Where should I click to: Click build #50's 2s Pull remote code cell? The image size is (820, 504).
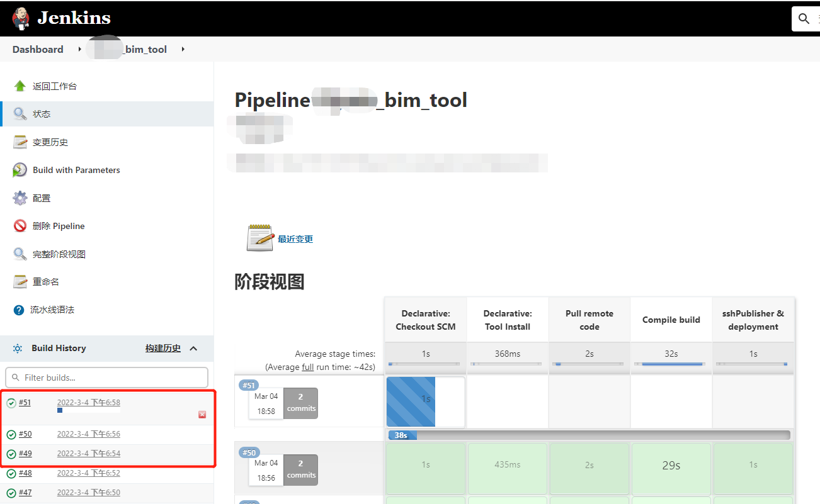point(589,469)
